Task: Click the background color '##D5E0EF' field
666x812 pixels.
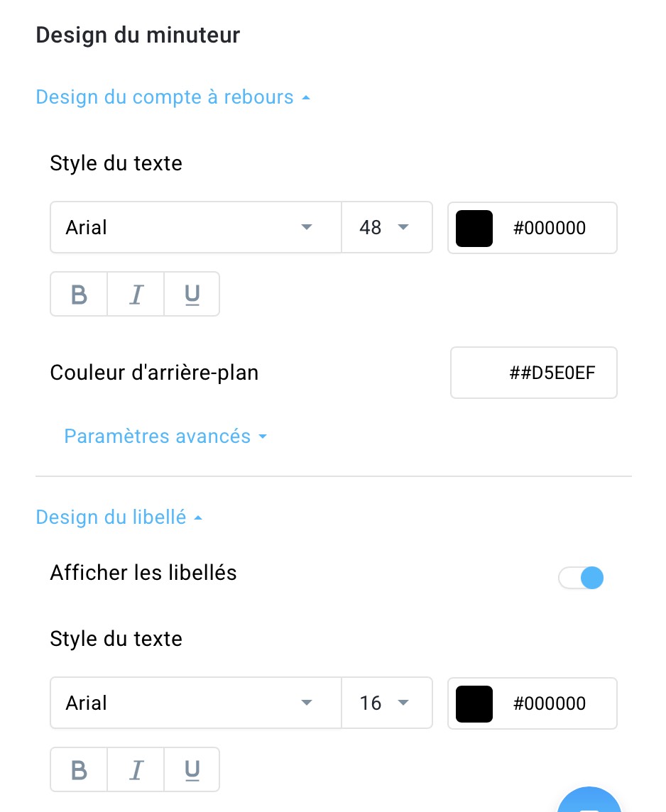Action: (x=533, y=373)
